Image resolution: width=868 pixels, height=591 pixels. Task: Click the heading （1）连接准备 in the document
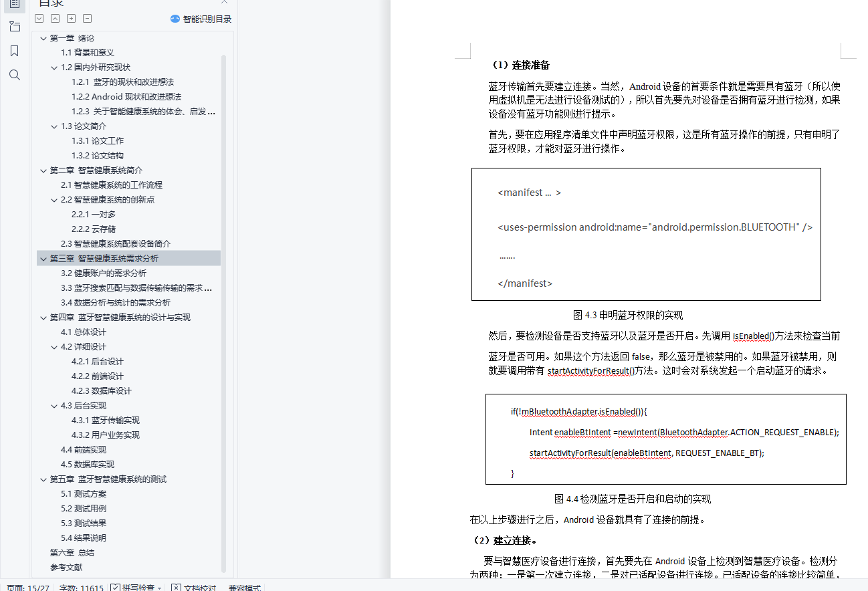pos(519,65)
